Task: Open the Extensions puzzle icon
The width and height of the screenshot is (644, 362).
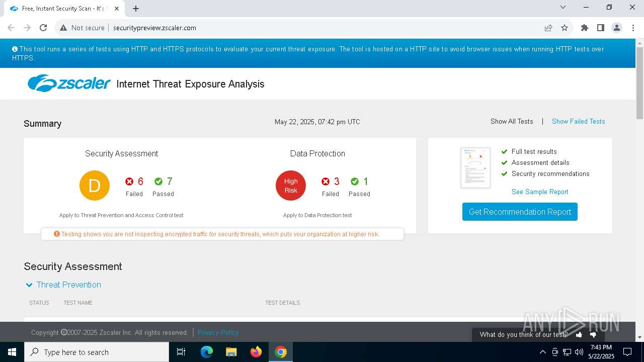Action: click(x=585, y=28)
